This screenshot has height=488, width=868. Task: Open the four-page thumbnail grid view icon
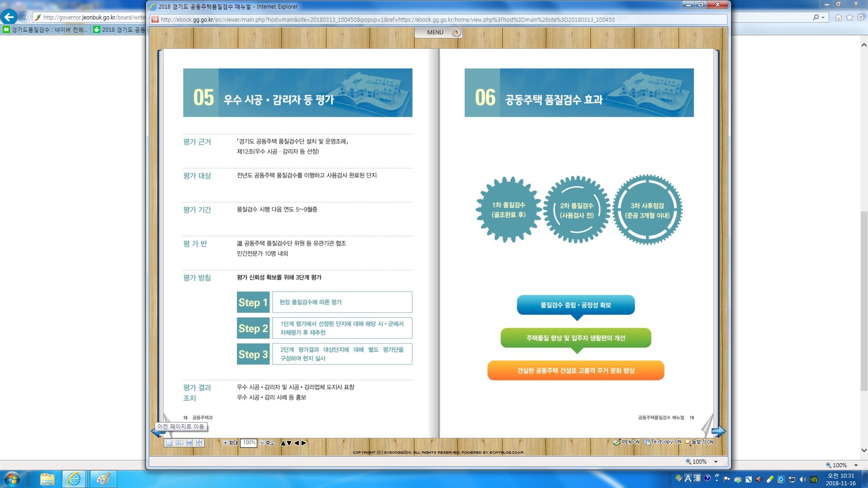(199, 443)
